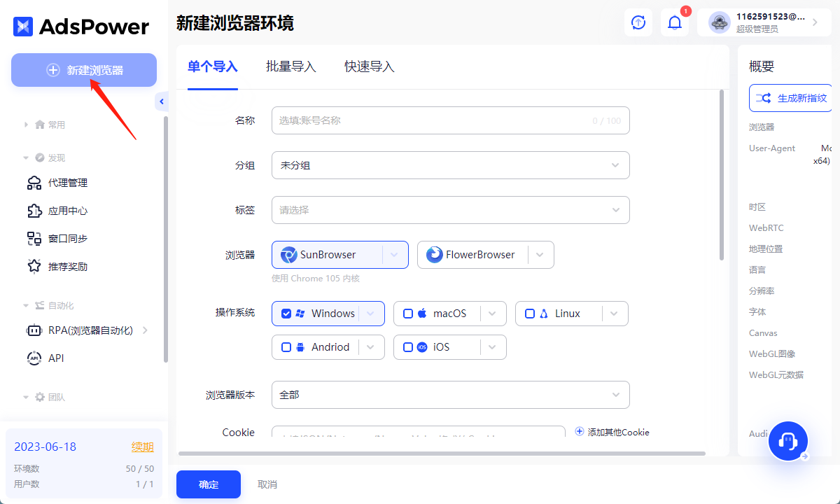Check the iOS operating system checkbox
This screenshot has height=504, width=840.
tap(408, 347)
